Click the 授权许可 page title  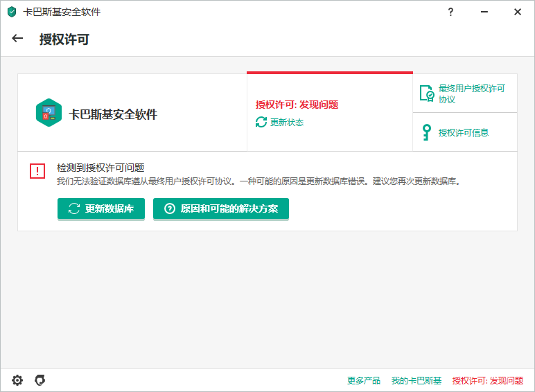[x=64, y=39]
